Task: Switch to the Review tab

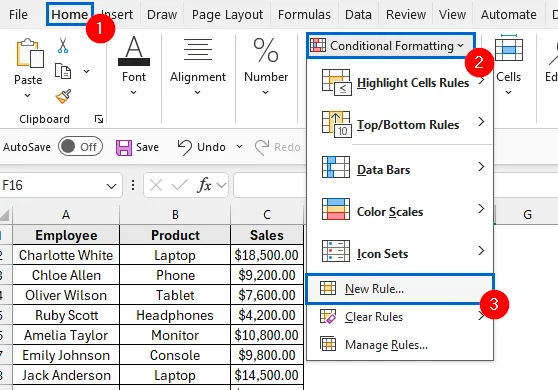Action: point(406,15)
